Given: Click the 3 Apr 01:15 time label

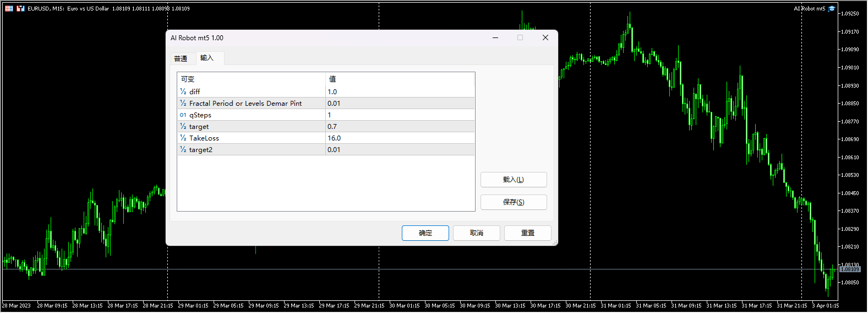Looking at the screenshot, I should pos(826,305).
